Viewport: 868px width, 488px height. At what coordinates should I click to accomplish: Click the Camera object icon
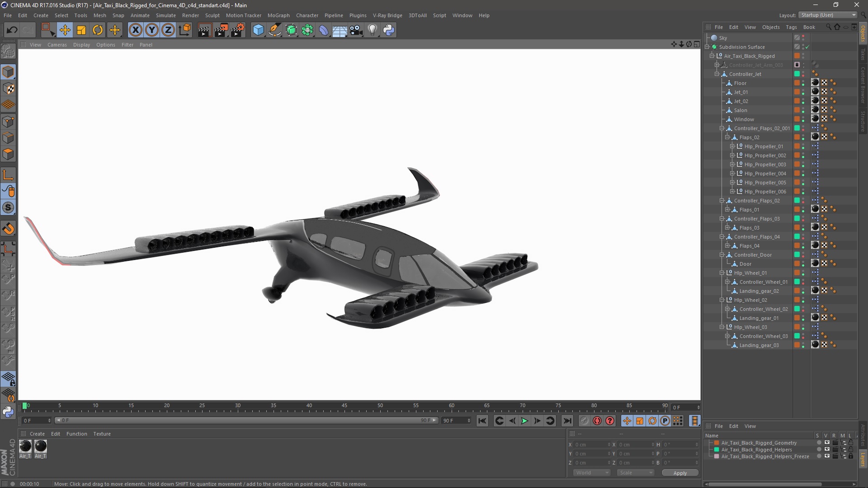356,30
